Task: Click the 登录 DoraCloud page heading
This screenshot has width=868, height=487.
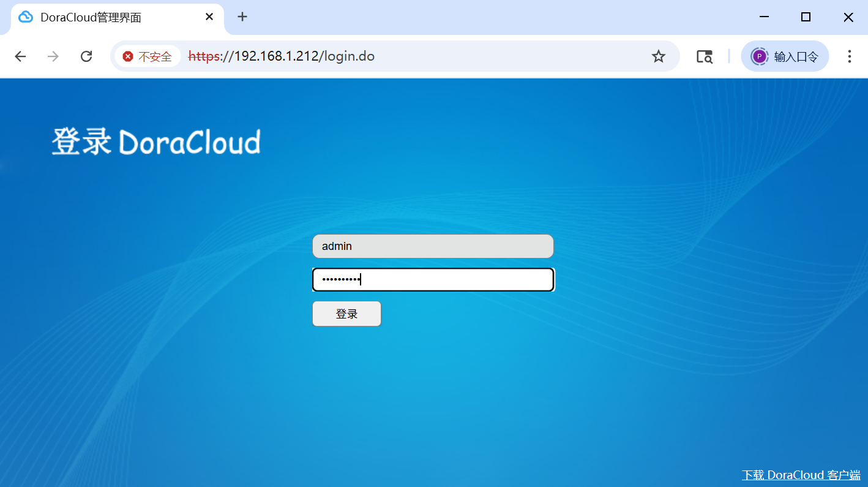Action: [x=156, y=142]
